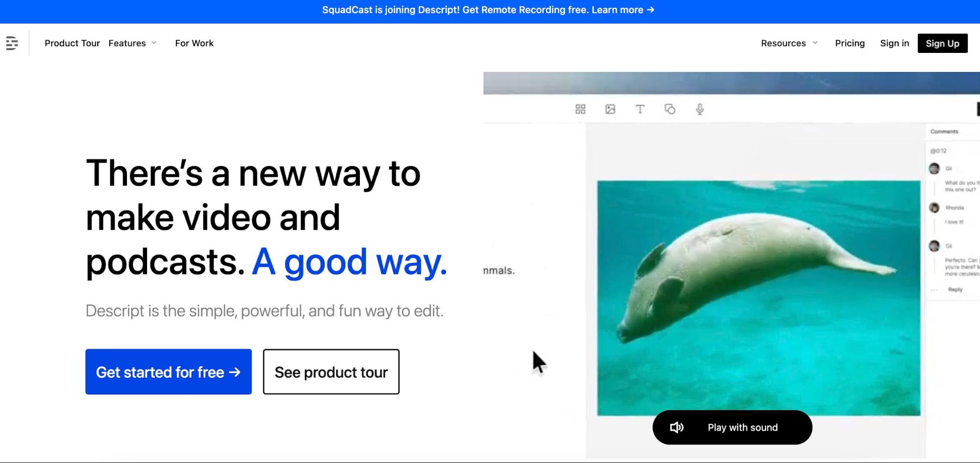Click the microphone record icon
Viewport: 980px width, 463px height.
pos(700,109)
